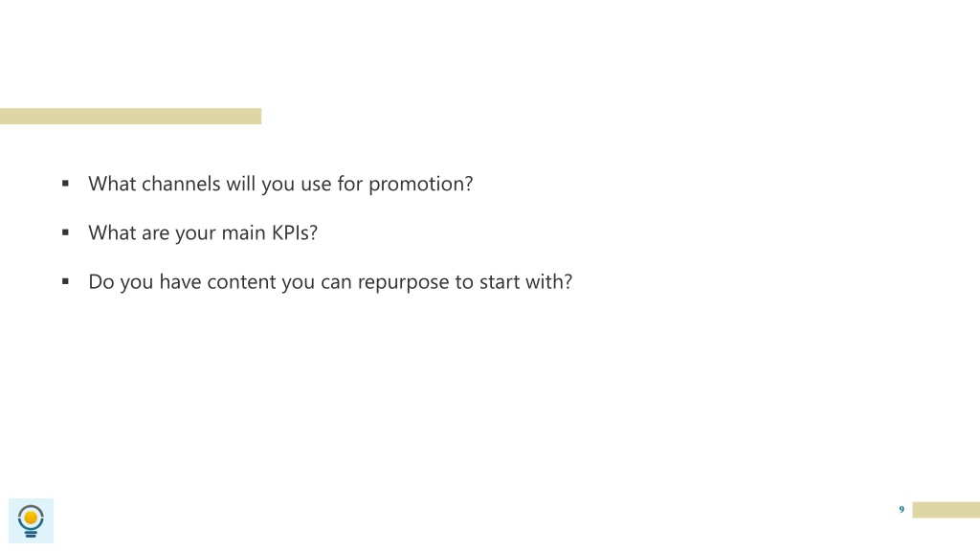Viewport: 980px width, 551px height.
Task: Click the bullet marker before repurpose question
Action: tap(65, 281)
